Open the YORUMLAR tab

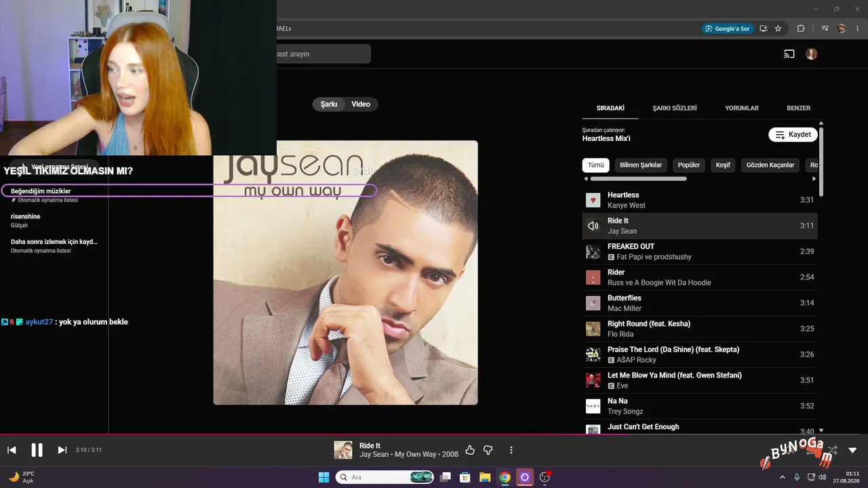[742, 108]
